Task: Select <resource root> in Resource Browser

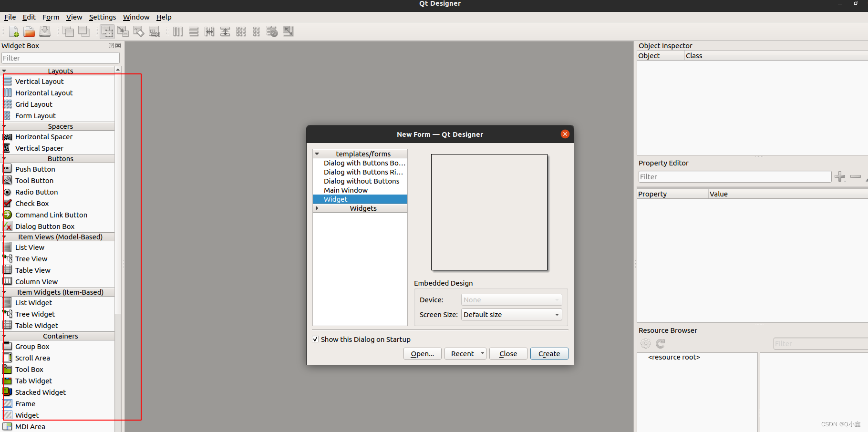Action: (674, 357)
